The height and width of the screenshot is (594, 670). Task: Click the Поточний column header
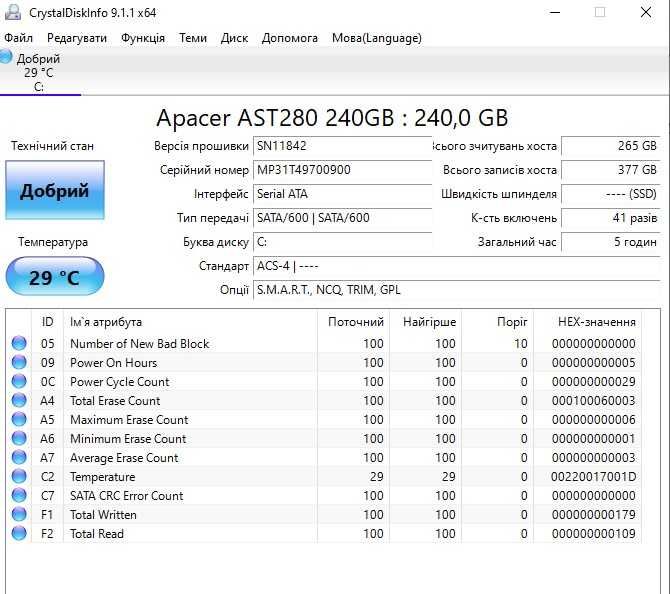coord(353,322)
